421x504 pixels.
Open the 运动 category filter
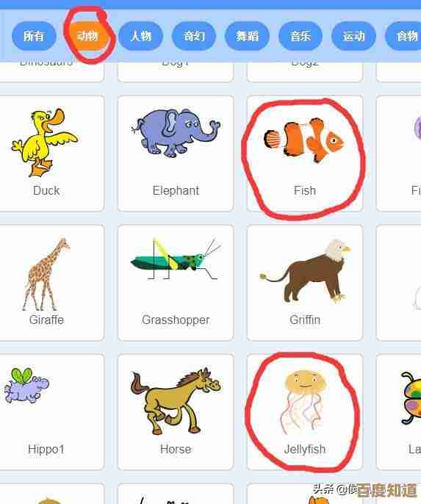click(x=353, y=36)
